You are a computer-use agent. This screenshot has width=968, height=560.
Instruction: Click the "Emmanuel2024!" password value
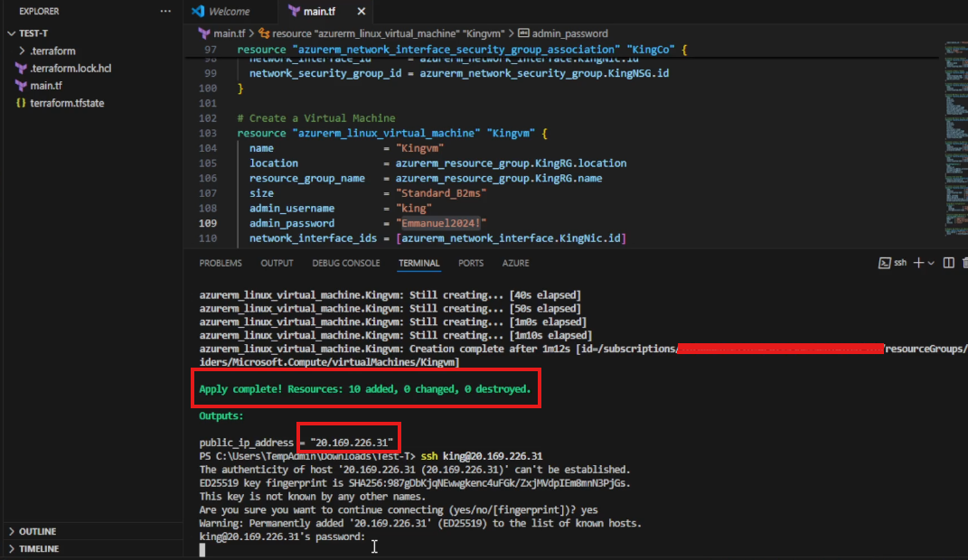pyautogui.click(x=441, y=223)
